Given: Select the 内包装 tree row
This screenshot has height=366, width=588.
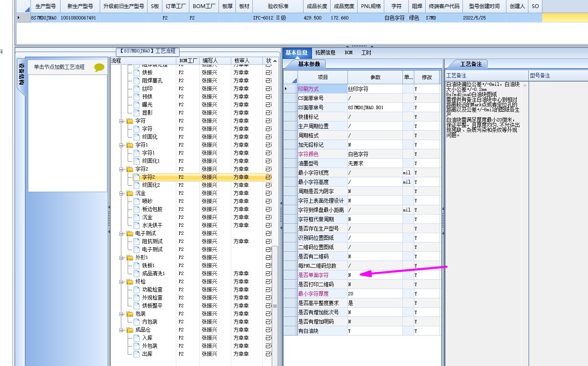Looking at the screenshot, I should (x=150, y=322).
